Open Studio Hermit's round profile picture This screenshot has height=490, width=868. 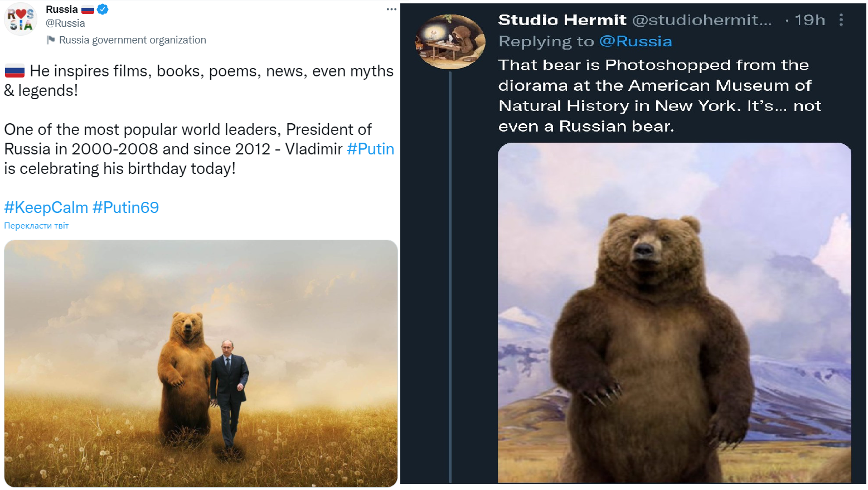pos(450,42)
